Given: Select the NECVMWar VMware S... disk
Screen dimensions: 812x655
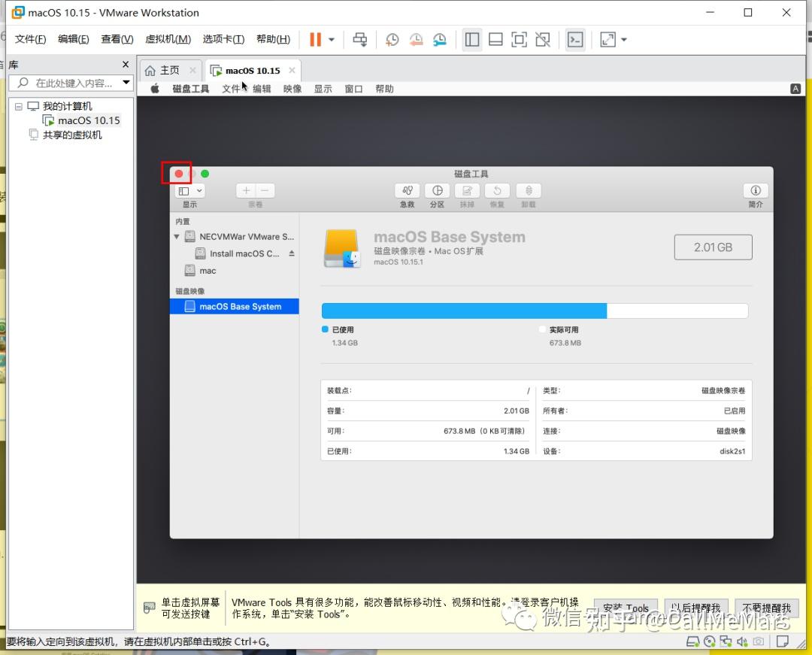Looking at the screenshot, I should coord(240,237).
